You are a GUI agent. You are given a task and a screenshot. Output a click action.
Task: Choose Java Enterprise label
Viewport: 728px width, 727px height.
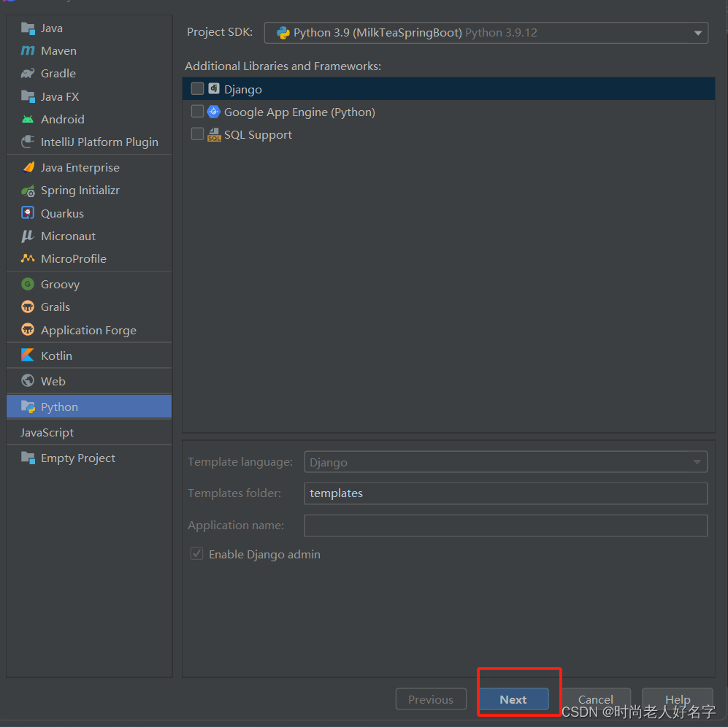80,168
